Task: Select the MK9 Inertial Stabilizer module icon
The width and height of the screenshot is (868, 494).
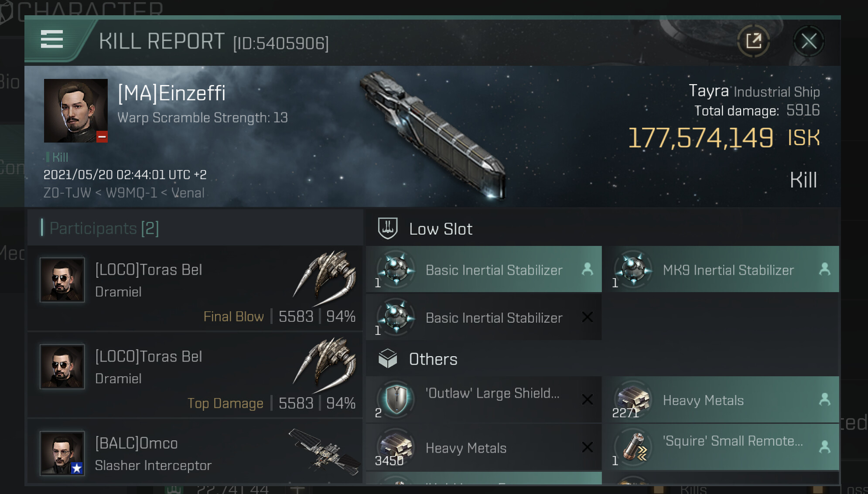Action: pyautogui.click(x=634, y=269)
